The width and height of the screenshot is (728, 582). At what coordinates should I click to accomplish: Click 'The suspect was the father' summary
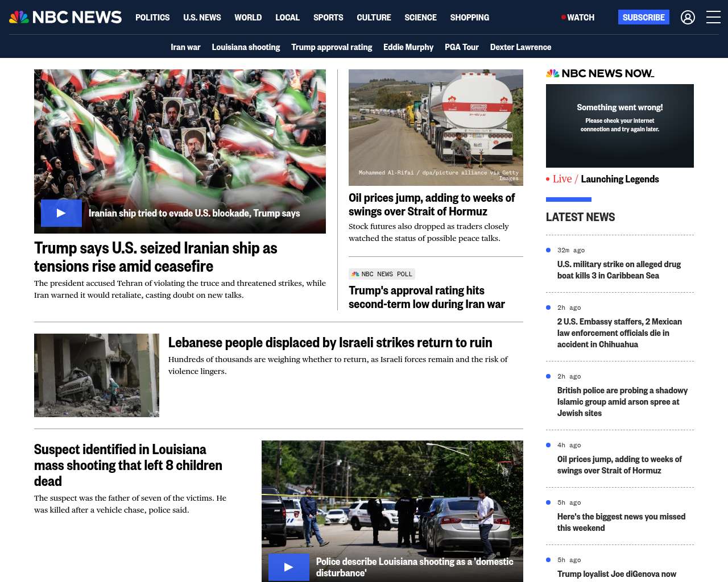(130, 504)
